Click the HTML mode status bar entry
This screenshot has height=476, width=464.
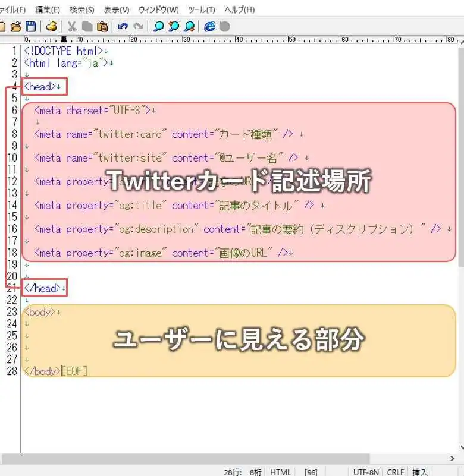280,472
